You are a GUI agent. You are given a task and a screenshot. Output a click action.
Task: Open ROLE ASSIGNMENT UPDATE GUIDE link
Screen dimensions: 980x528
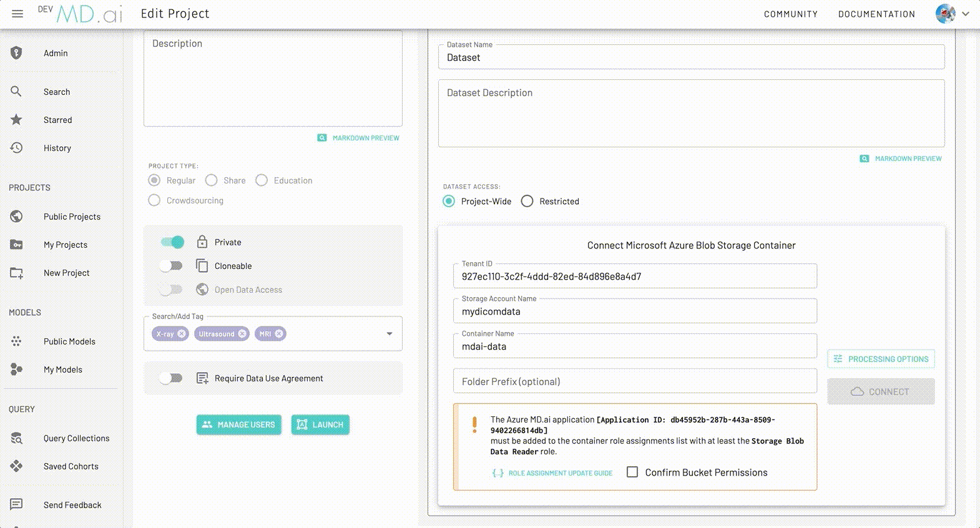(561, 473)
